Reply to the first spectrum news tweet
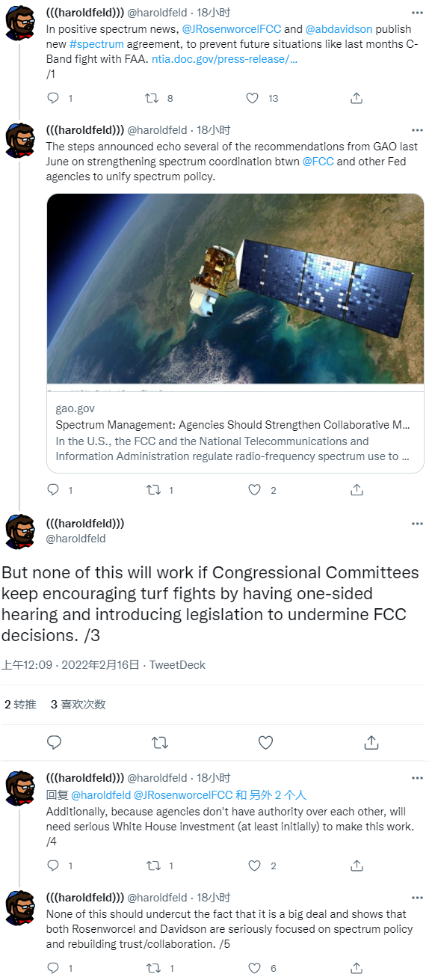The height and width of the screenshot is (980, 435). pos(52,97)
